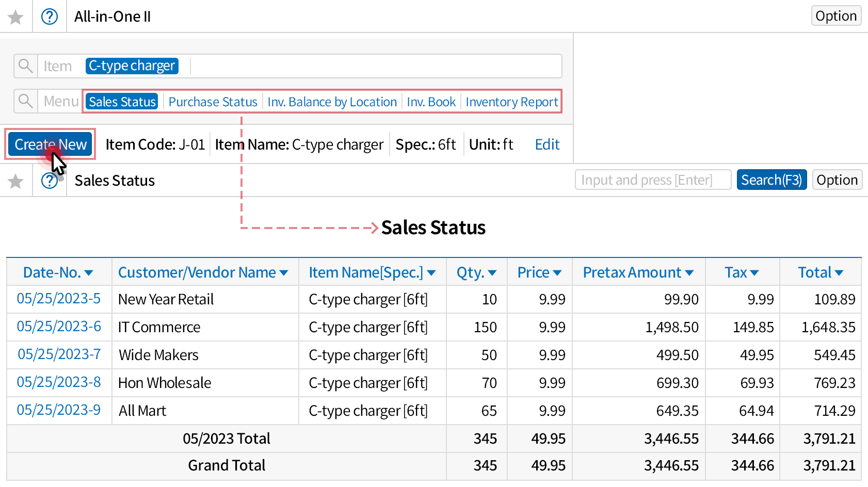Click the favorite star next to All-in-One II
The height and width of the screenshot is (487, 868).
pyautogui.click(x=15, y=17)
